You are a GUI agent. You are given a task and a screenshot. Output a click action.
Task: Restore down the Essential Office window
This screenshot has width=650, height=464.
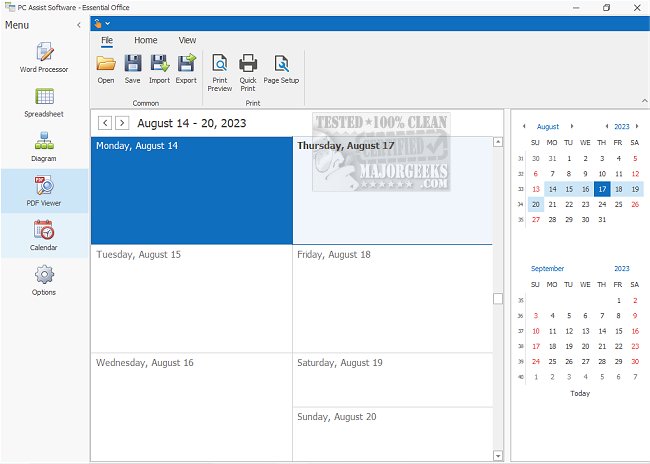tap(606, 7)
